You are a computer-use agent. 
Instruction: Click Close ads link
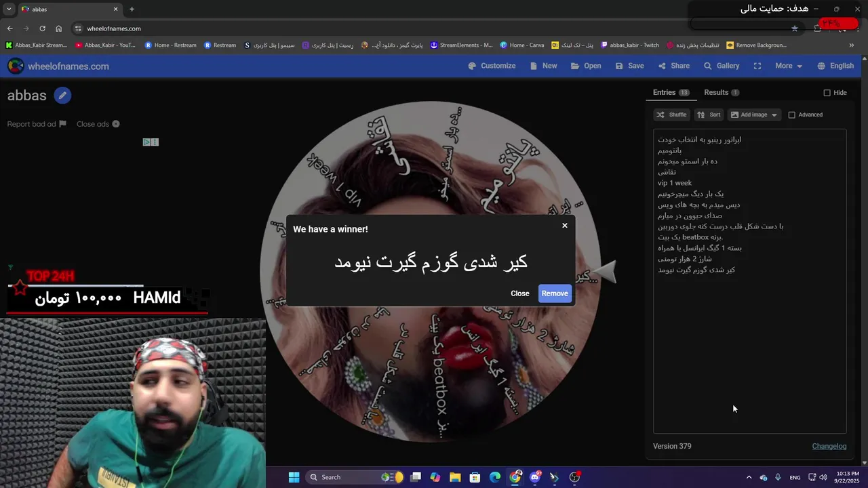click(98, 124)
